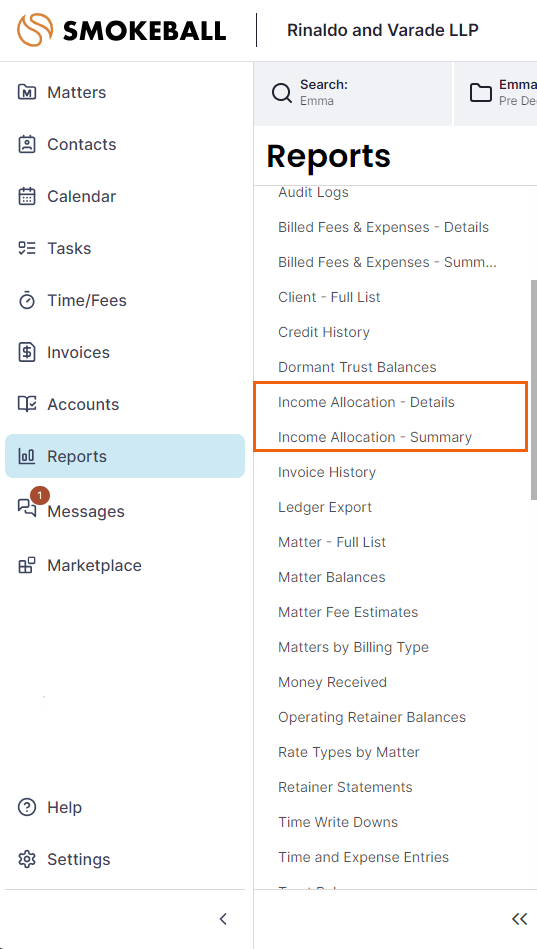Screen dimensions: 537x949
Task: Open the Calendar icon in sidebar
Action: pyautogui.click(x=27, y=197)
